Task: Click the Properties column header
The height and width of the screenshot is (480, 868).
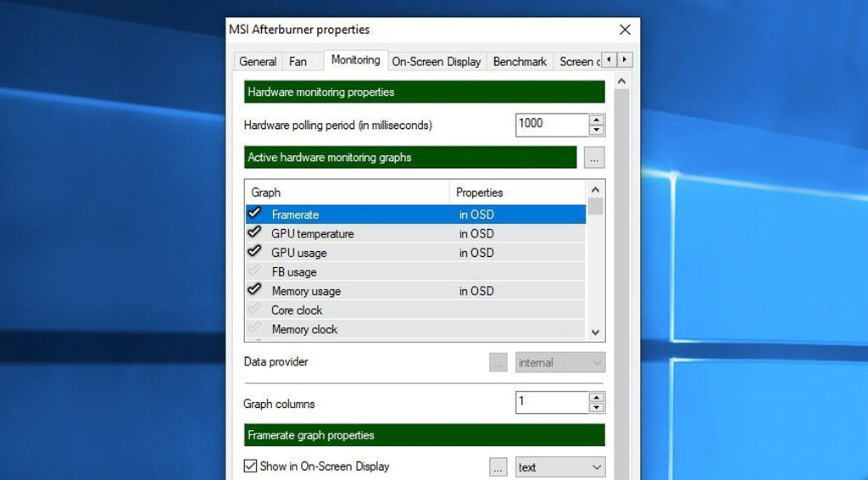Action: (x=517, y=193)
